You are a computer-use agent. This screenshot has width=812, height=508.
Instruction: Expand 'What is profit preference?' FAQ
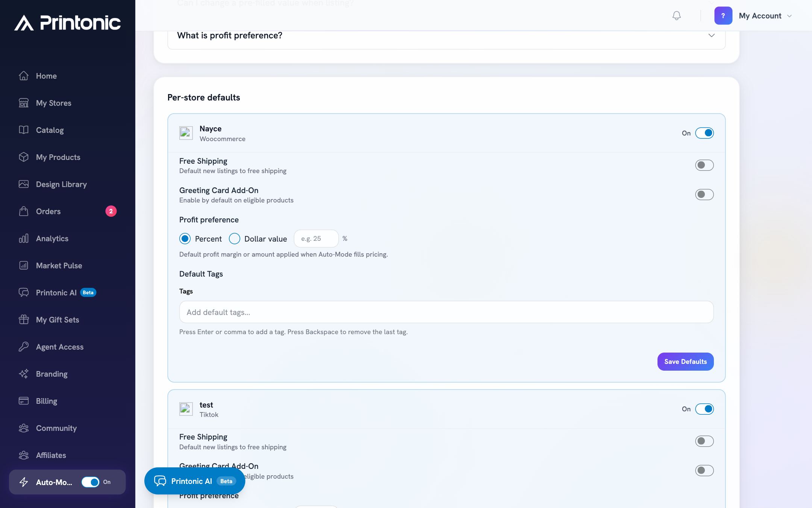tap(446, 35)
